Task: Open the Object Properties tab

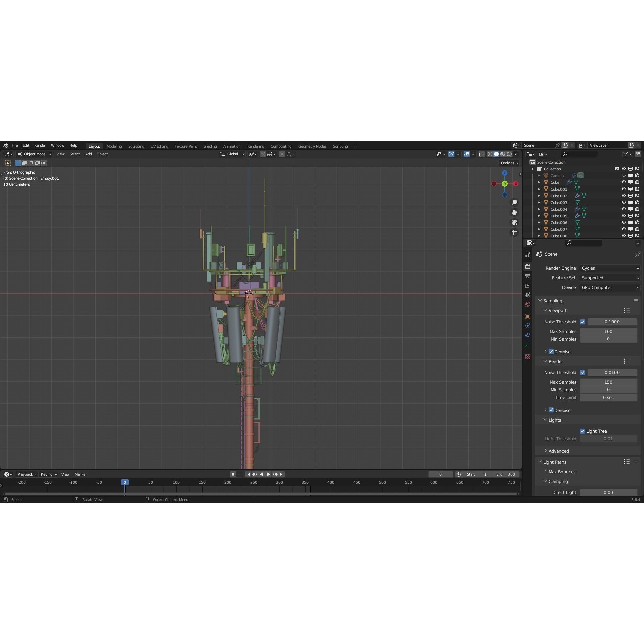Action: 528,316
